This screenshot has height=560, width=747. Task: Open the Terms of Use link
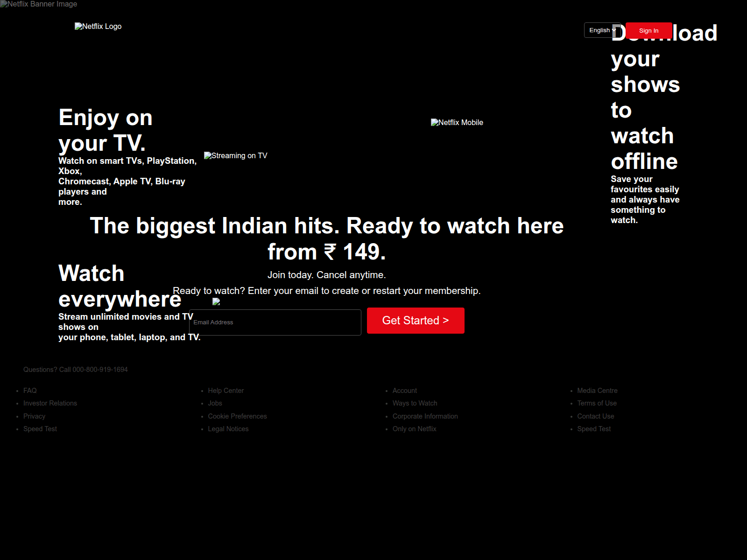tap(597, 403)
